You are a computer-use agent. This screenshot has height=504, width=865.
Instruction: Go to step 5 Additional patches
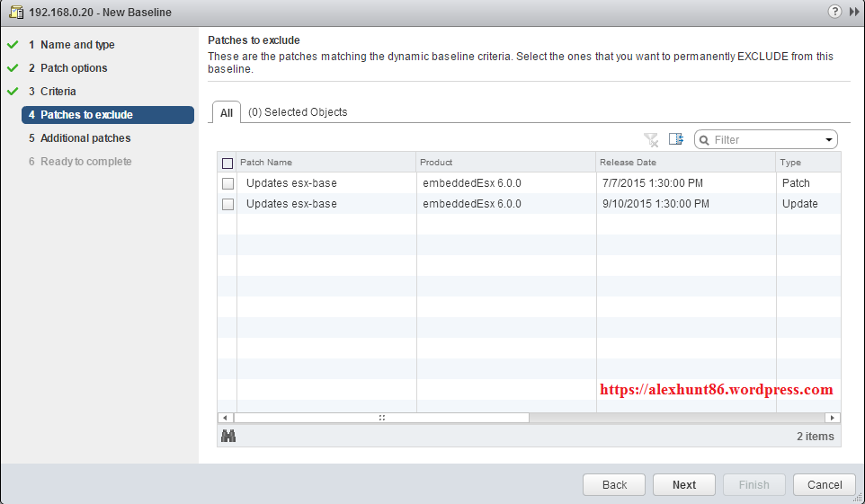[x=85, y=138]
